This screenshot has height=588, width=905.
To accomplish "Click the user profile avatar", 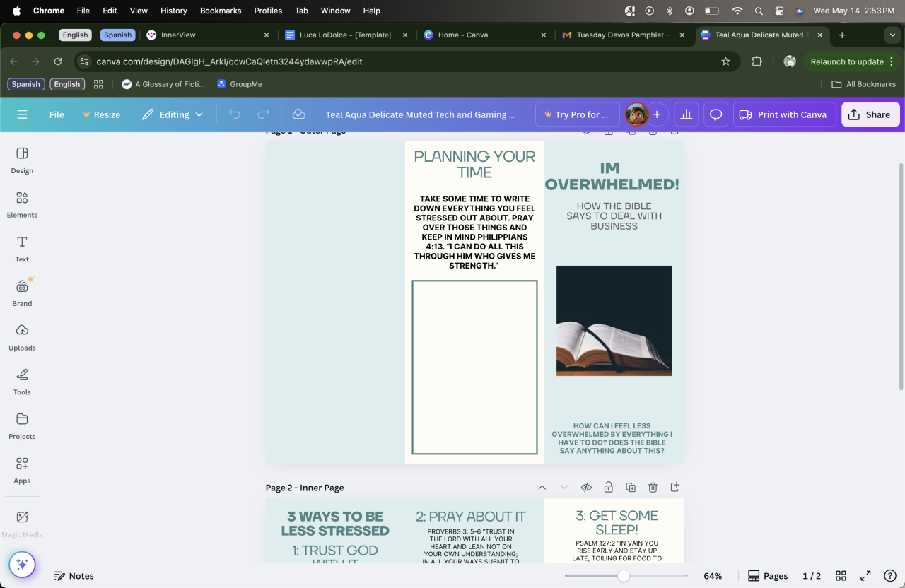I will pos(637,114).
